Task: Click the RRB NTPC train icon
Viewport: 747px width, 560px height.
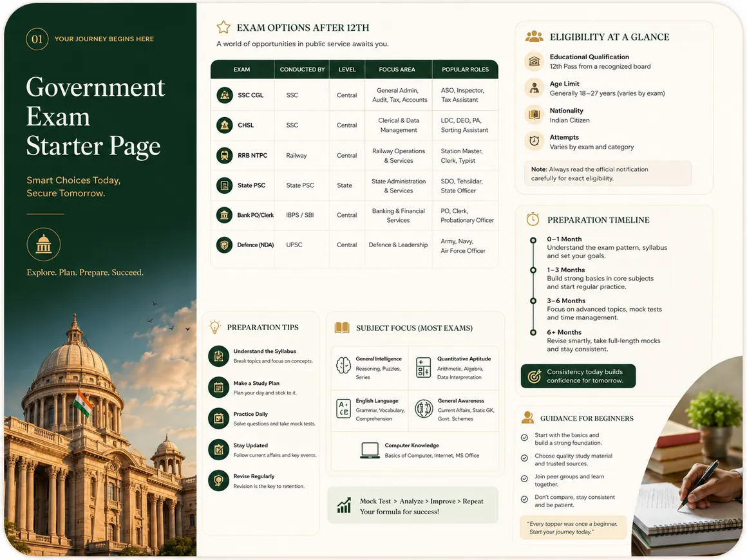Action: point(224,155)
